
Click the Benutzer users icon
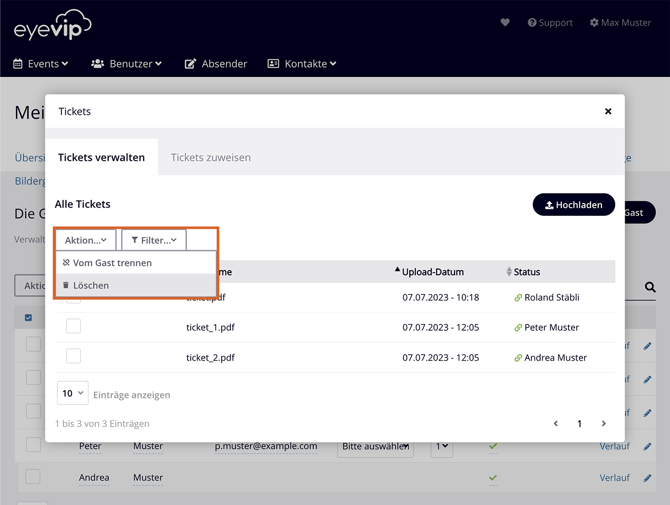click(x=97, y=64)
